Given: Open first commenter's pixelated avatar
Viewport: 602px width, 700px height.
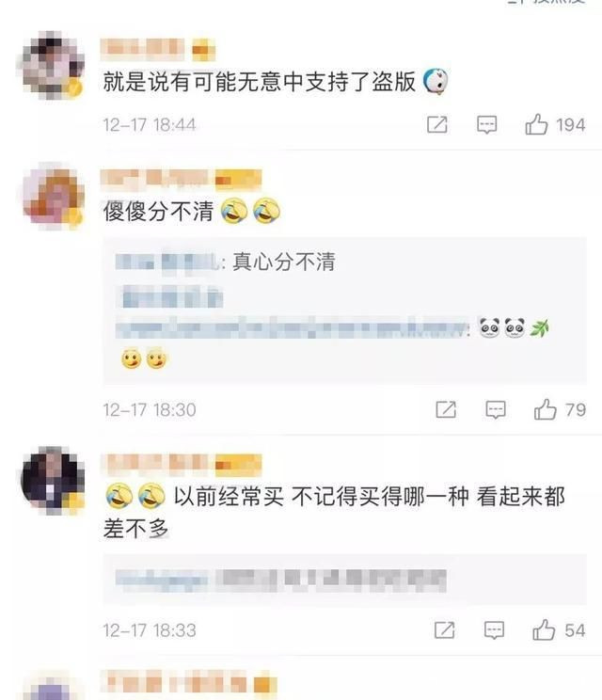Looking at the screenshot, I should [x=53, y=65].
